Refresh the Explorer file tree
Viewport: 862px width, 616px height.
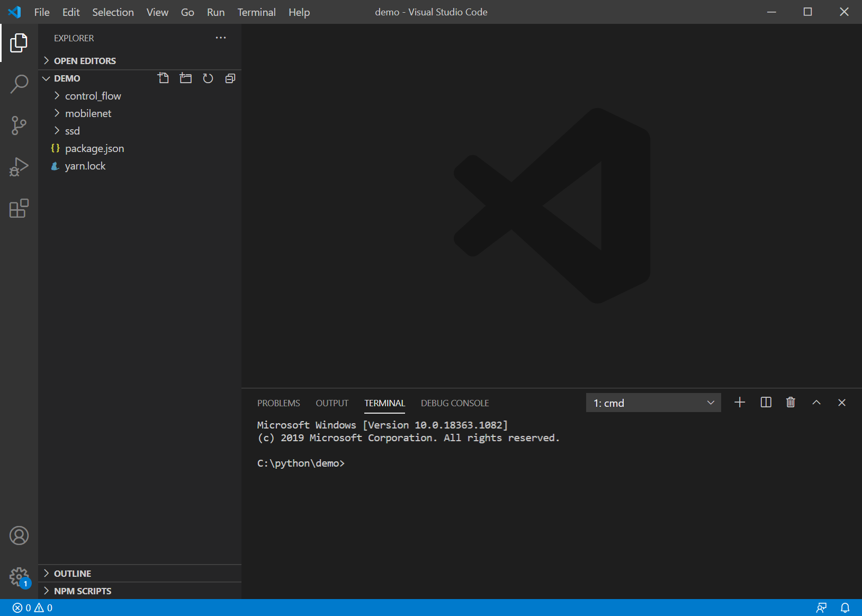208,78
